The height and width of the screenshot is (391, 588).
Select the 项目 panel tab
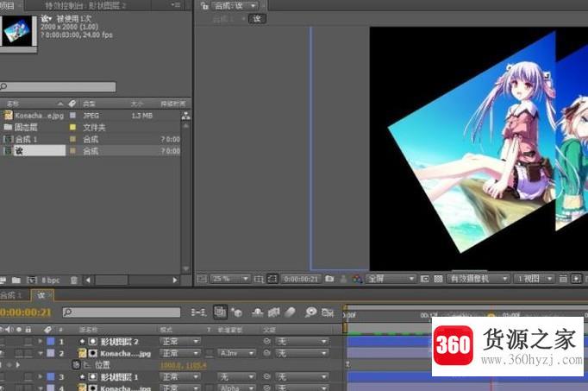point(8,5)
